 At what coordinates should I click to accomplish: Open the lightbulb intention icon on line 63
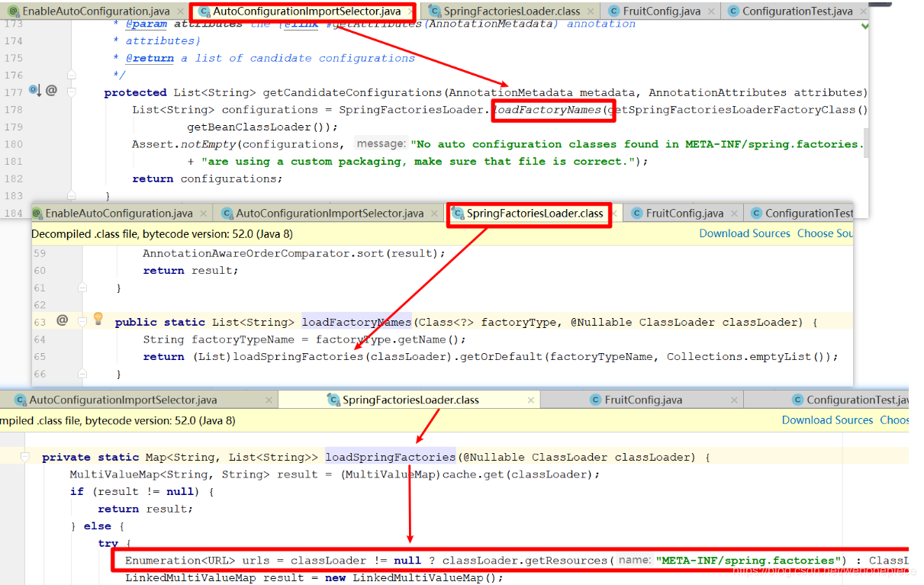pos(98,320)
